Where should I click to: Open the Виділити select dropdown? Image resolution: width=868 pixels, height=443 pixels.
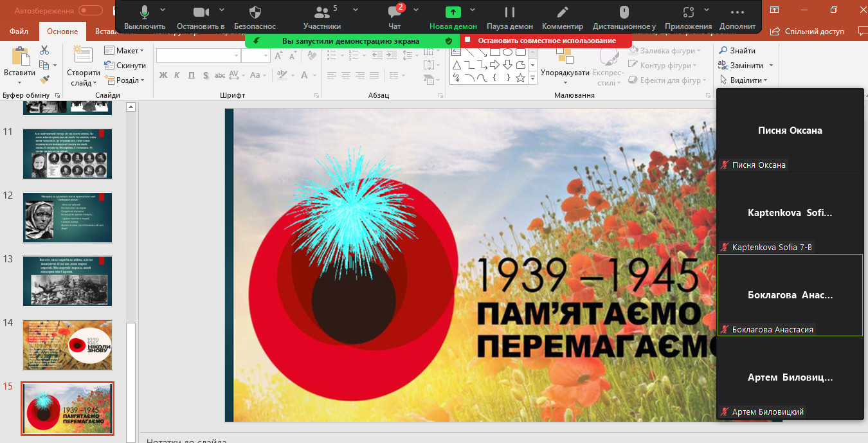[743, 80]
